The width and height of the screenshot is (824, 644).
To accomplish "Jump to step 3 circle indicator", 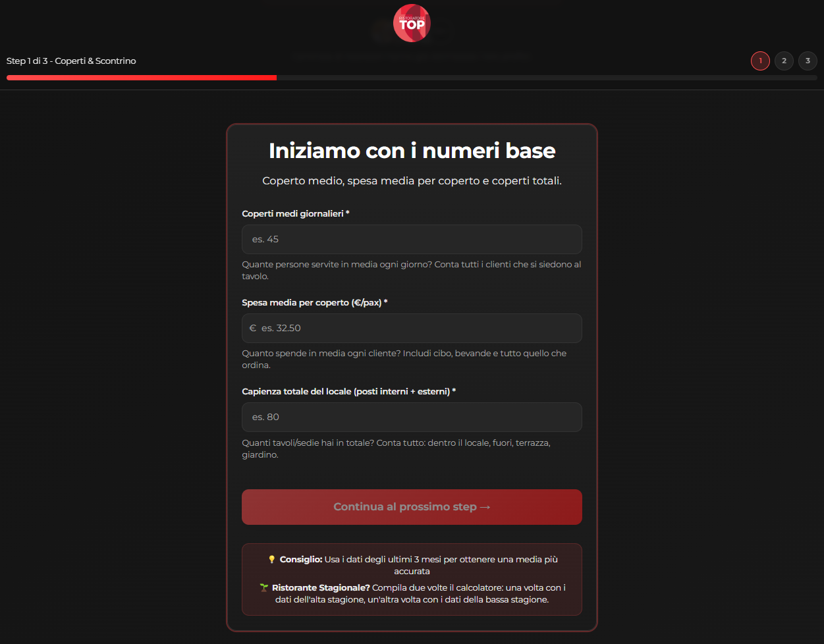I will 808,61.
